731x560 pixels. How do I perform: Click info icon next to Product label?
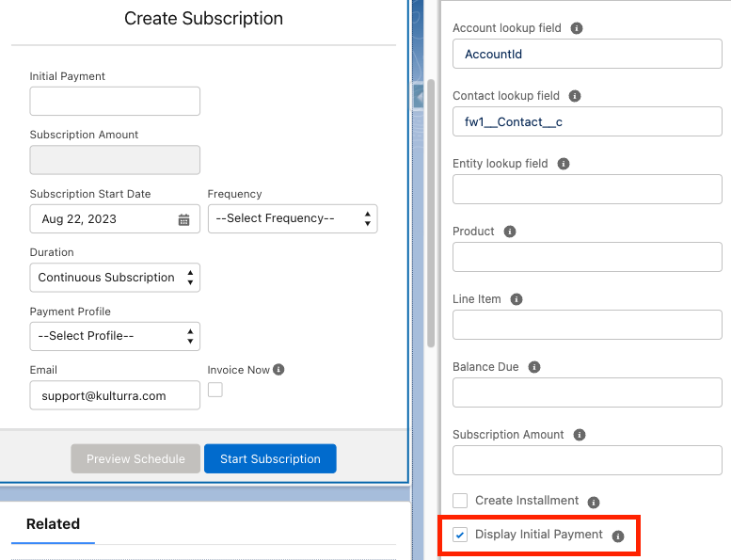(x=510, y=232)
